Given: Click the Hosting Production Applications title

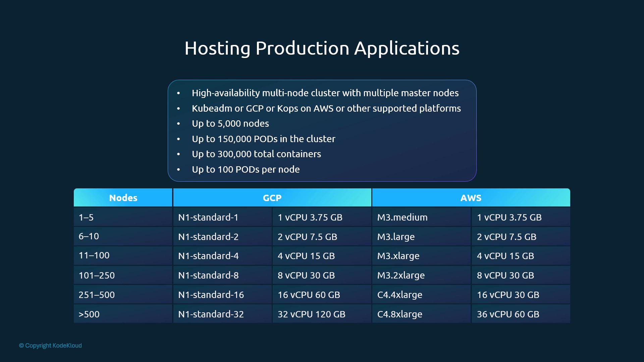Looking at the screenshot, I should [x=322, y=48].
